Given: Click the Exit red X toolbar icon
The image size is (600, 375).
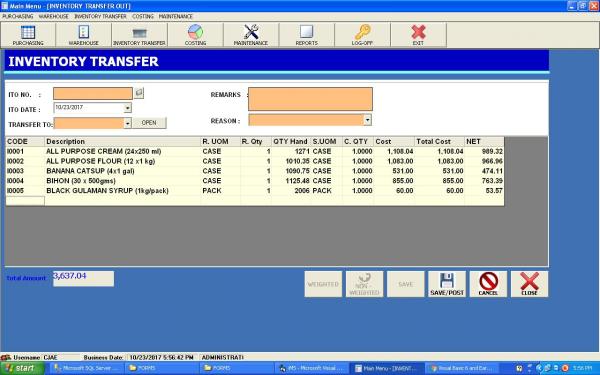Looking at the screenshot, I should click(418, 35).
